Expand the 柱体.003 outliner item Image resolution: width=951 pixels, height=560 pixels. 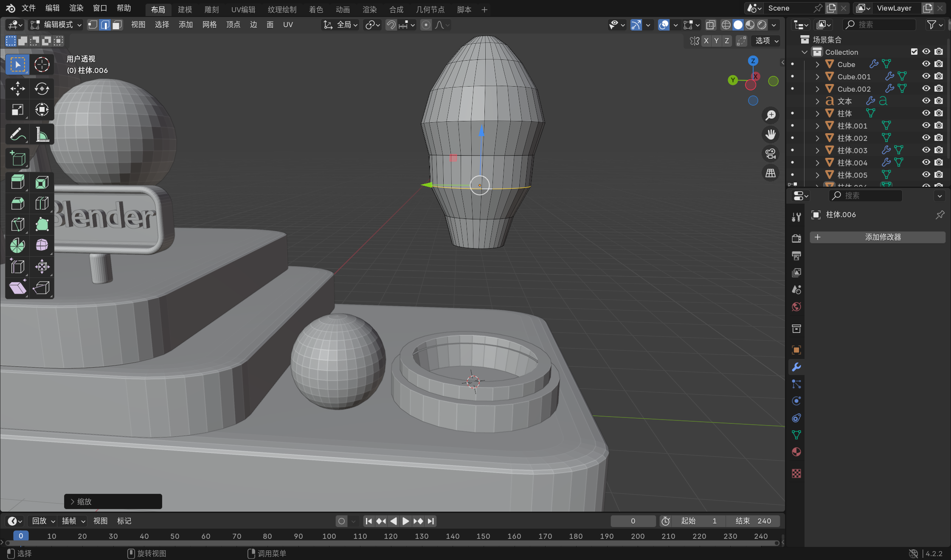point(817,150)
